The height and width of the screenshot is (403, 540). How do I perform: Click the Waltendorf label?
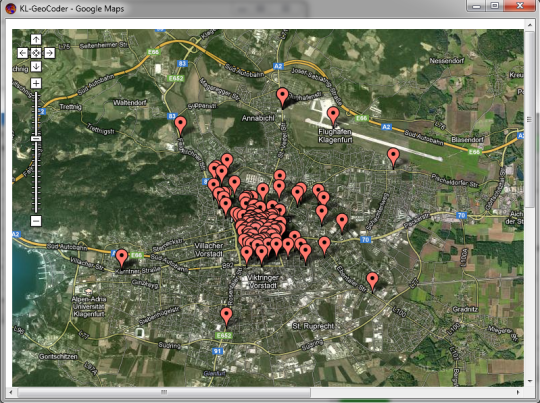pyautogui.click(x=129, y=103)
